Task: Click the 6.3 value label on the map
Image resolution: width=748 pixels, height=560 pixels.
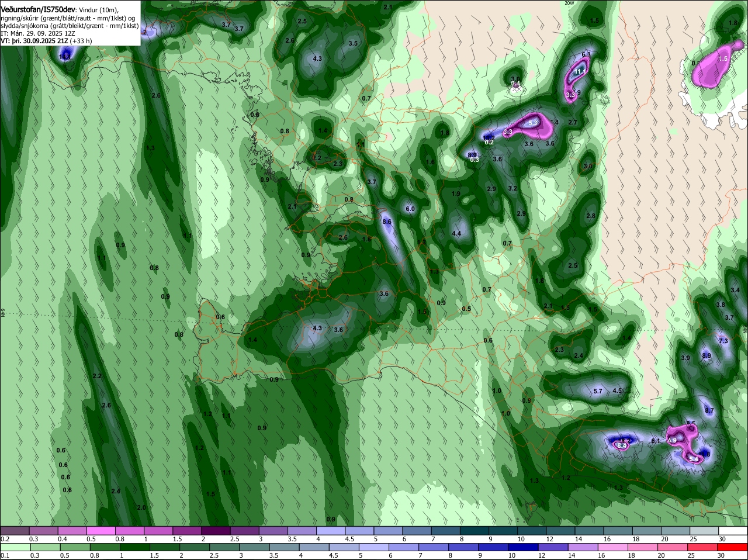Action: (x=586, y=54)
